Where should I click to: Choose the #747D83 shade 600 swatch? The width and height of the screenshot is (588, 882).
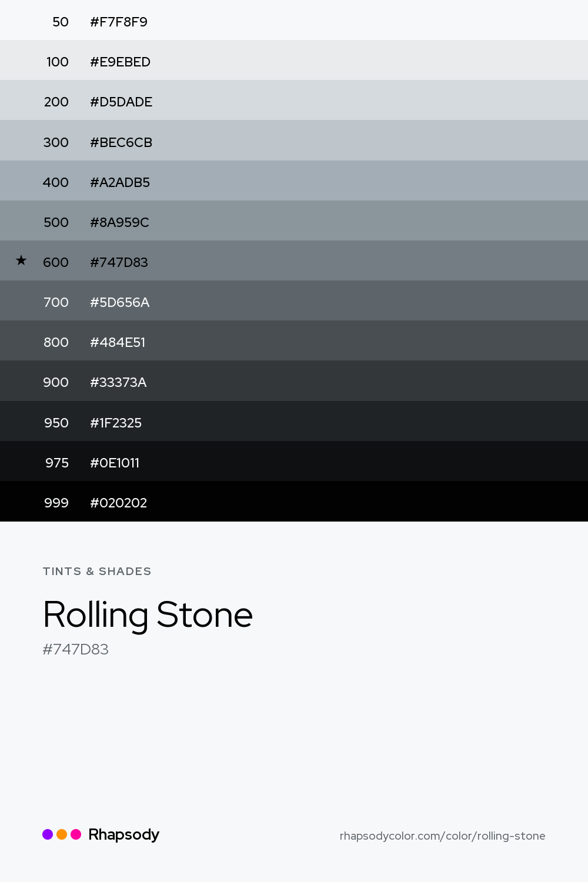(294, 260)
